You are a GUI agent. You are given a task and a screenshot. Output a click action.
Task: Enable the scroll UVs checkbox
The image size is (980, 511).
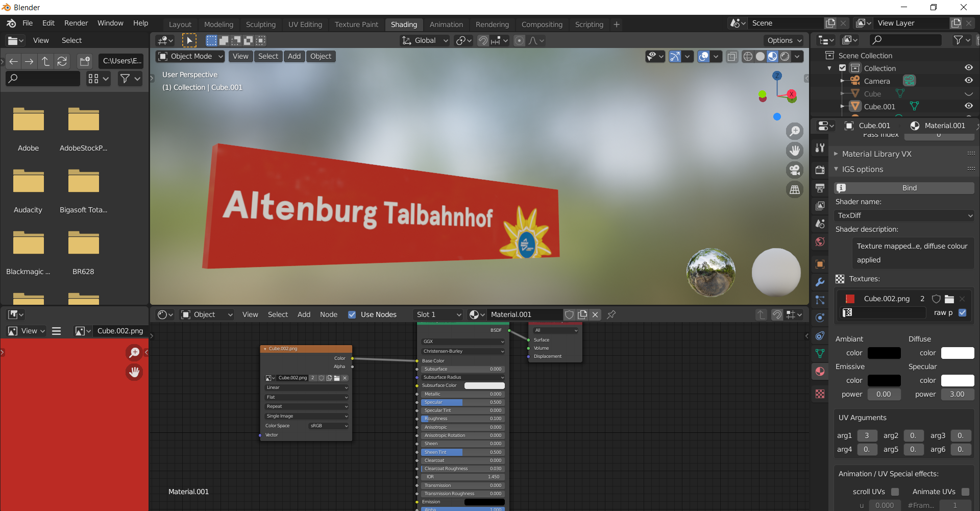[895, 492]
